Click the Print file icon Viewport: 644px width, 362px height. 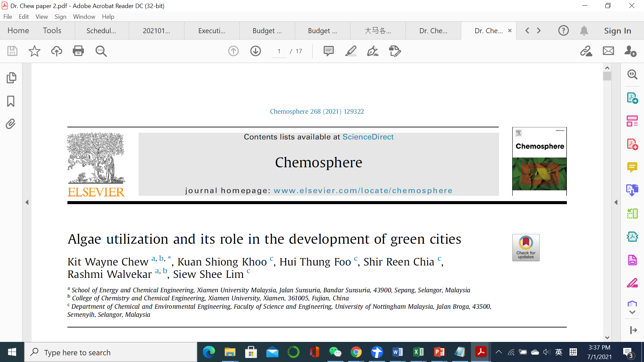point(78,51)
